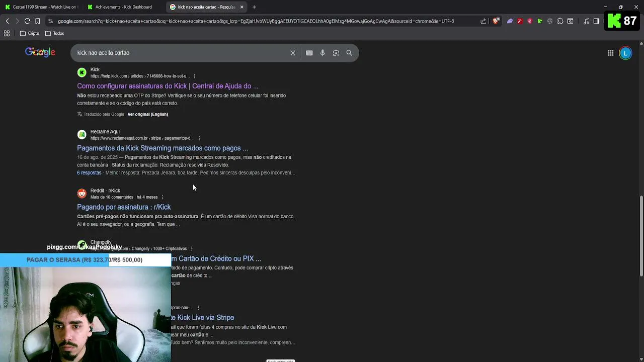Search by image with Lens icon
The image size is (644, 362).
[x=336, y=53]
